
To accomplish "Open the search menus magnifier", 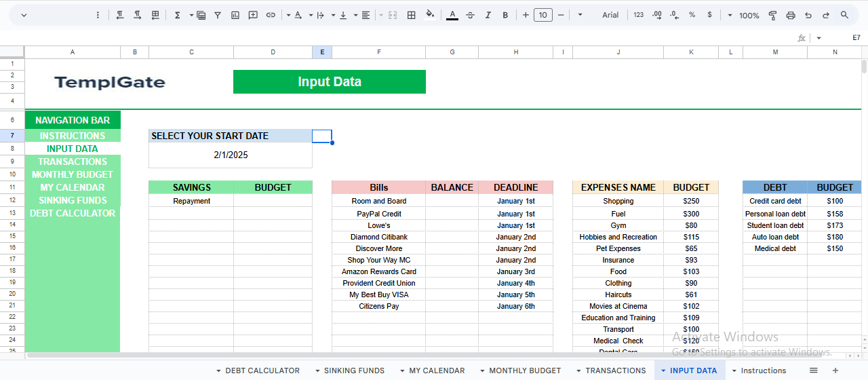I will (x=844, y=15).
